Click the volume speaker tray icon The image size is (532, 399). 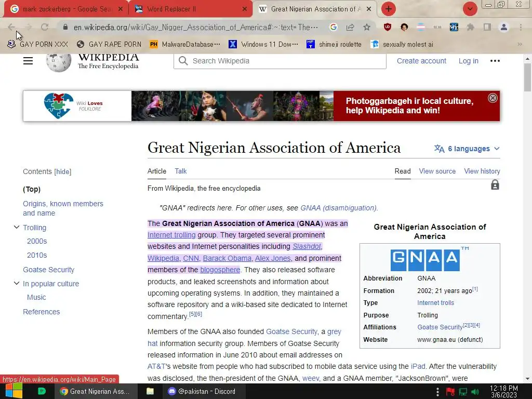(x=475, y=392)
